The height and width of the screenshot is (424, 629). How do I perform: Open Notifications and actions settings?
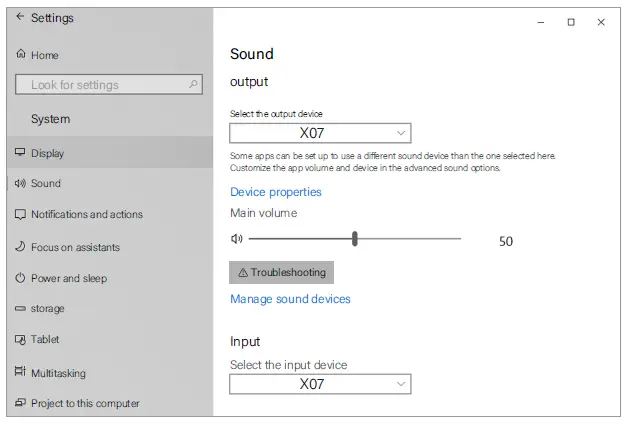[x=86, y=214]
